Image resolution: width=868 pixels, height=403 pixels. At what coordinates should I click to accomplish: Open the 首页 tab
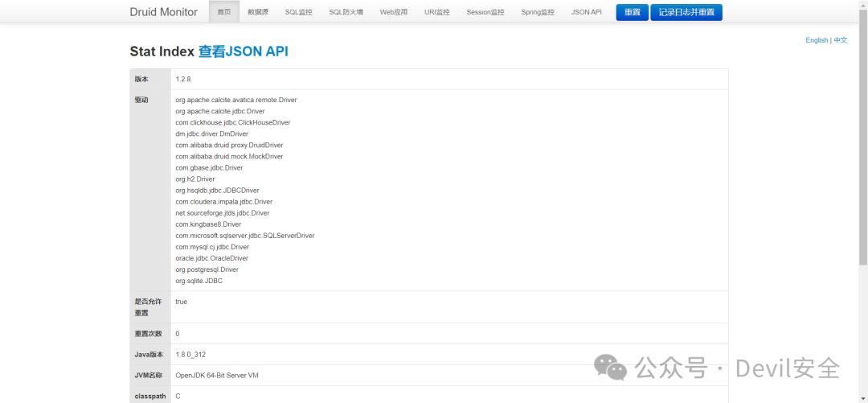coord(224,12)
